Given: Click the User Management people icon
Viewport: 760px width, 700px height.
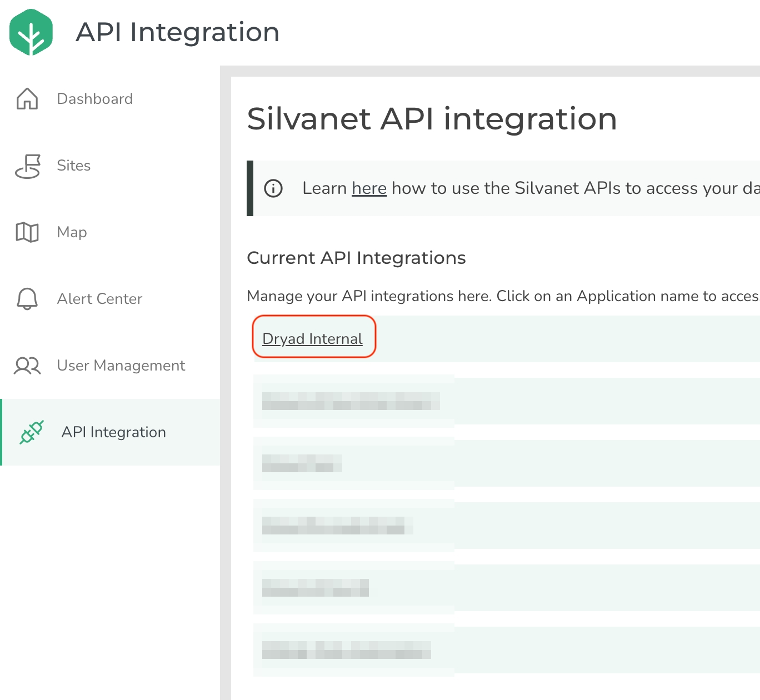Looking at the screenshot, I should 27,366.
